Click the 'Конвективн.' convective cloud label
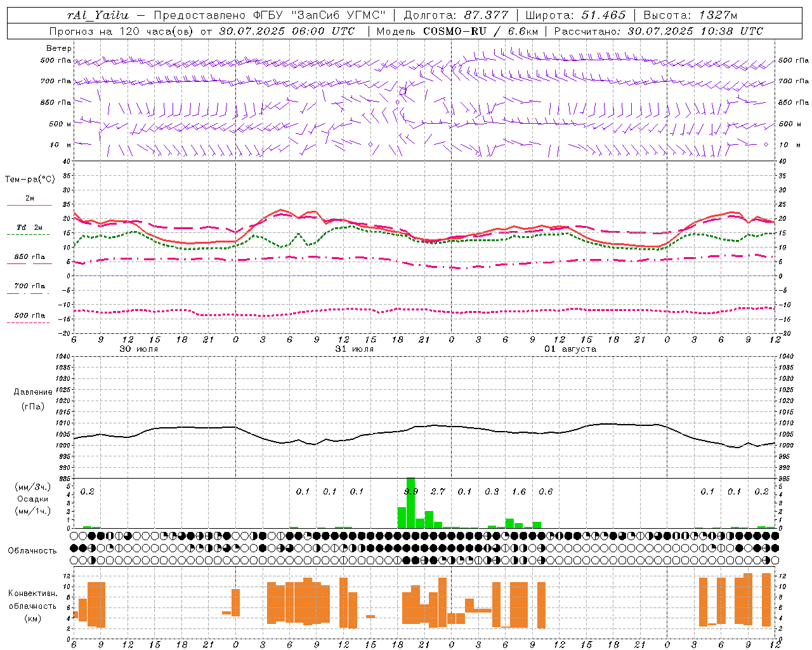 32,594
